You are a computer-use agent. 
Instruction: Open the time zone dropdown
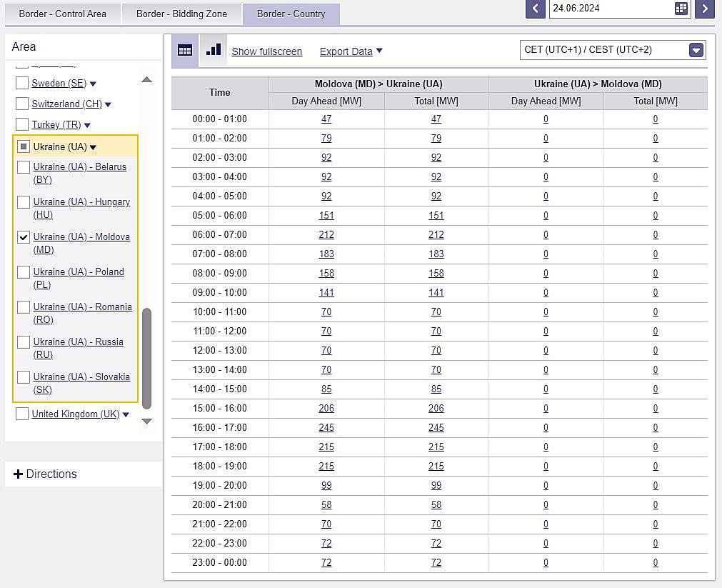coord(696,50)
